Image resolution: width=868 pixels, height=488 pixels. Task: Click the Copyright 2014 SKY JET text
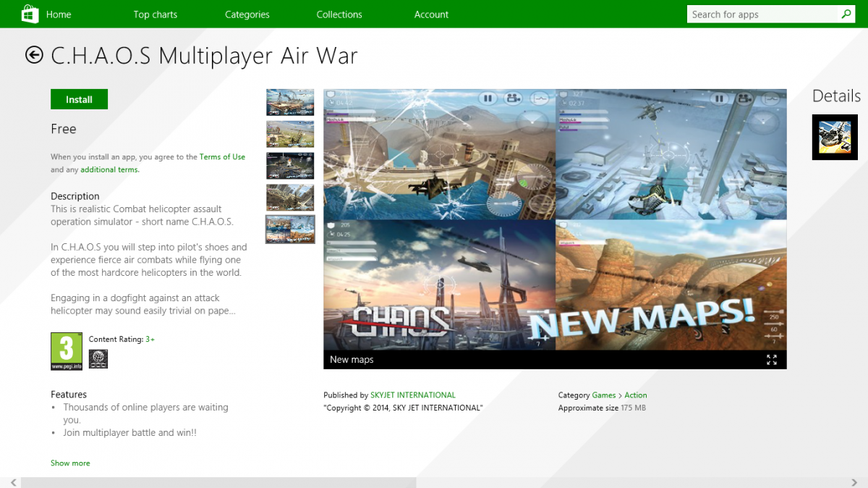pos(403,408)
